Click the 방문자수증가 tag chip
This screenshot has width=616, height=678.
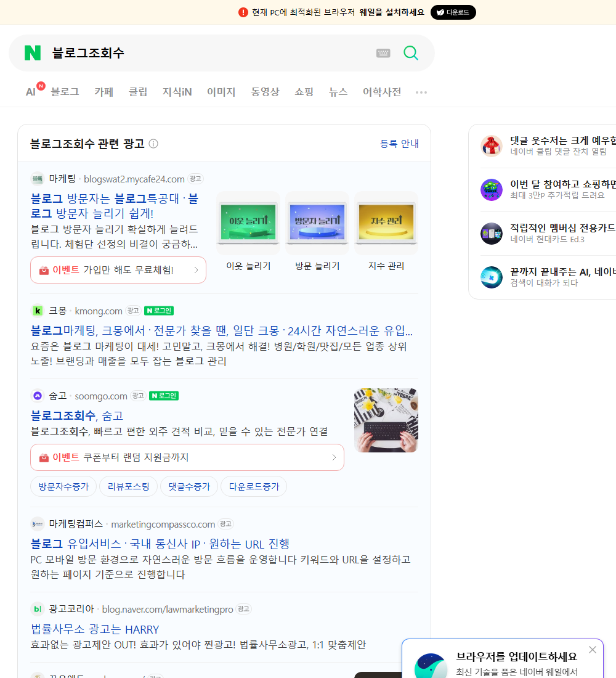(x=63, y=486)
